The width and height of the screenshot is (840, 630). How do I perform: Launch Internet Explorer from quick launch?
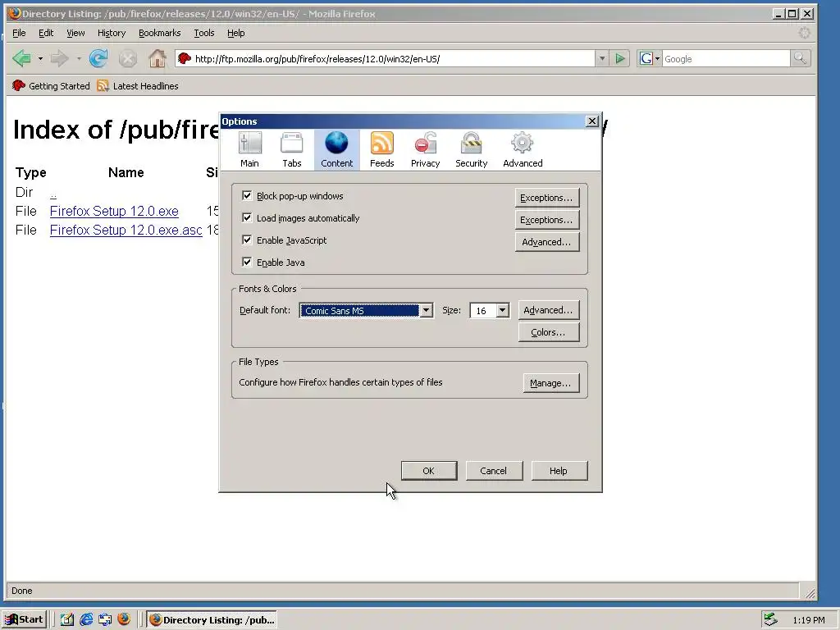coord(86,619)
